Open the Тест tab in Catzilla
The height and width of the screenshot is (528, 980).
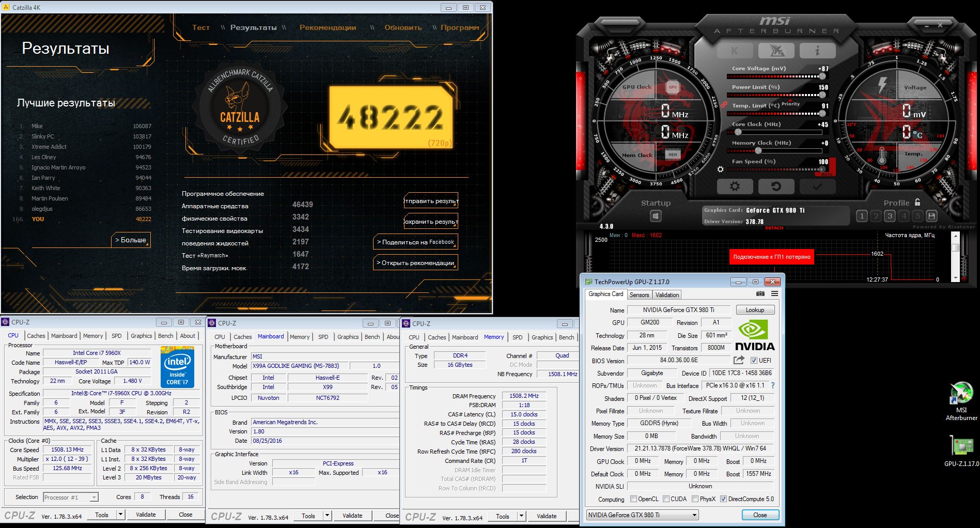pos(201,27)
